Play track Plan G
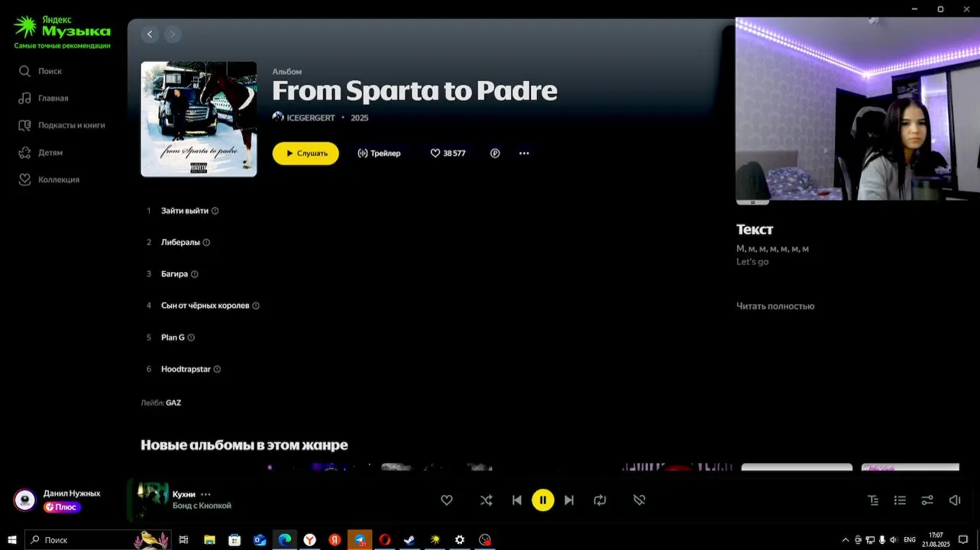The height and width of the screenshot is (550, 980). (173, 337)
